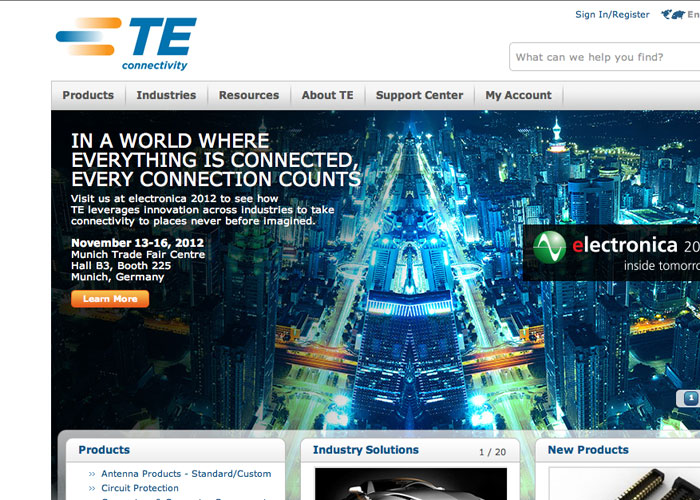
Task: Click the TE Connectivity logo
Action: tap(126, 43)
